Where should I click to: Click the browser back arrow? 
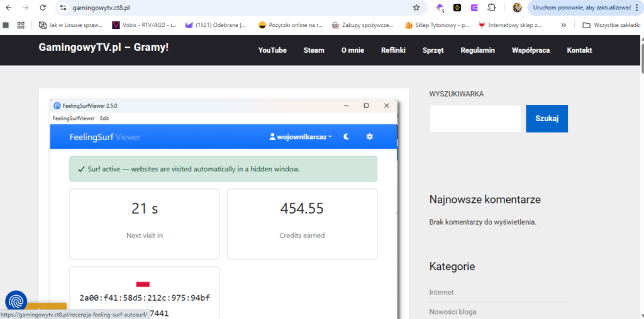point(9,8)
